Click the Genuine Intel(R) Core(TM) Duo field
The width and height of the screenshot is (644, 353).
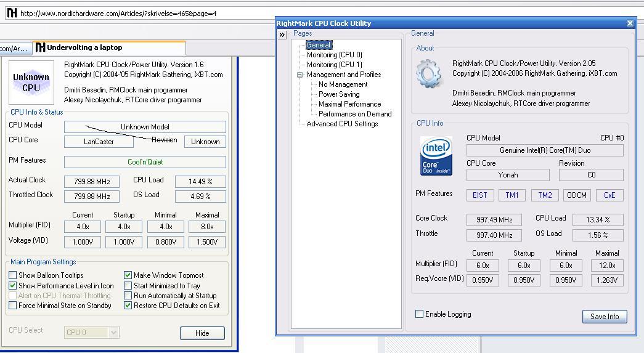click(545, 150)
